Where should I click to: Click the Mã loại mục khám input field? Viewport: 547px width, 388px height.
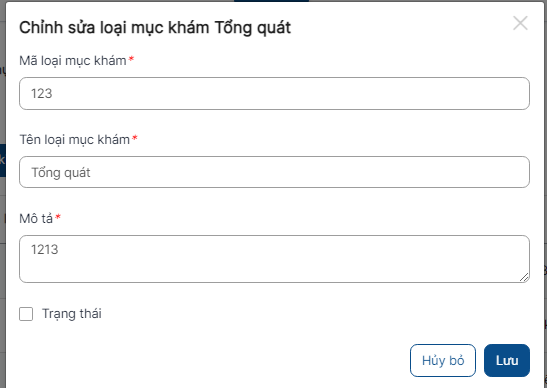click(274, 94)
